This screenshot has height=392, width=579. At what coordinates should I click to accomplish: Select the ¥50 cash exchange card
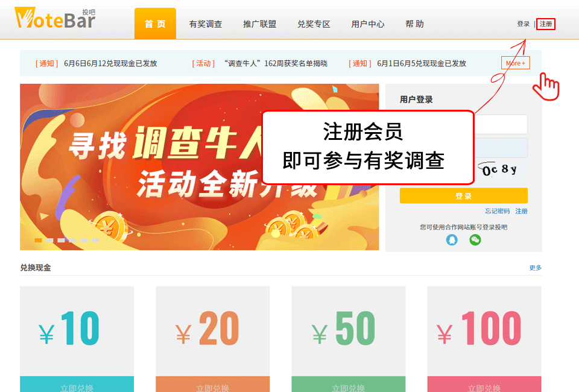(x=349, y=339)
